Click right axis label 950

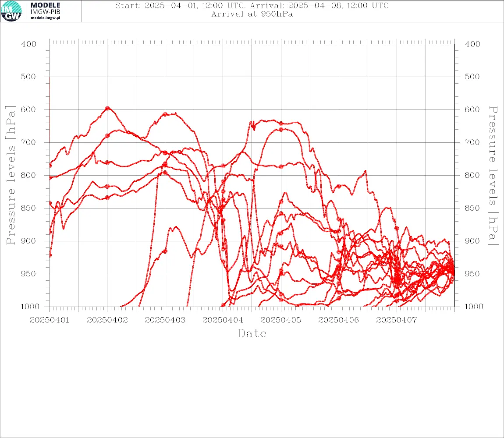click(472, 273)
